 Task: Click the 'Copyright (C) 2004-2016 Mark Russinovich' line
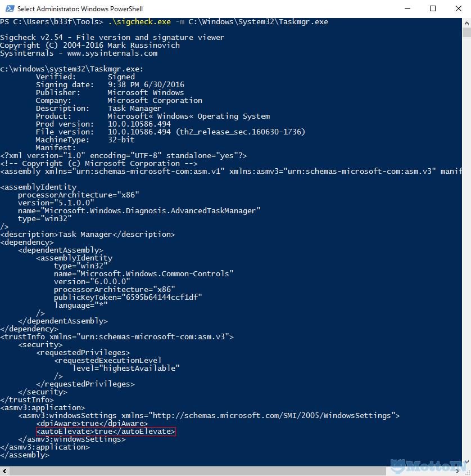pos(90,45)
